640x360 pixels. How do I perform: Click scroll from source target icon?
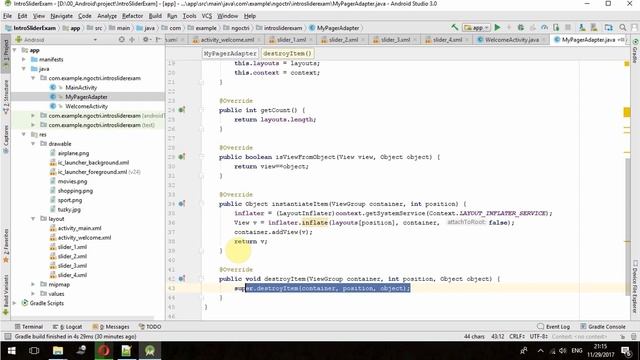tap(121, 40)
